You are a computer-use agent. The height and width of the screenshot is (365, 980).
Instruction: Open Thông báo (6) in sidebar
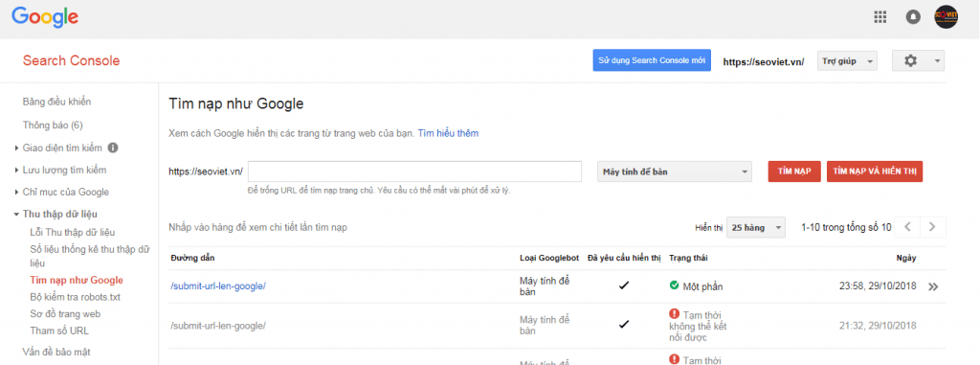tap(53, 125)
